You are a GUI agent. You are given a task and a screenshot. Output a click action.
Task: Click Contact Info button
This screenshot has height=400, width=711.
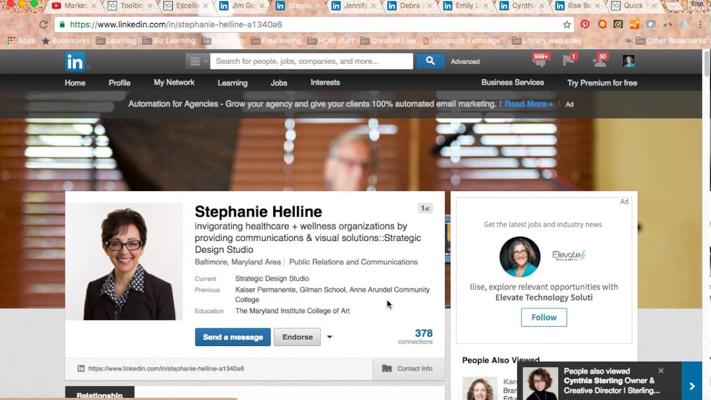407,369
